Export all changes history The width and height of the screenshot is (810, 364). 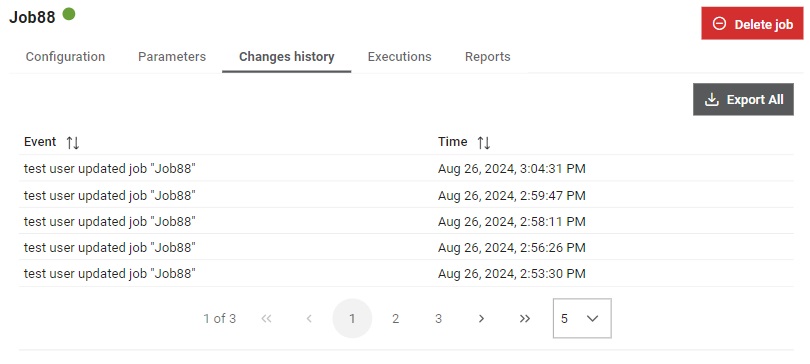point(743,99)
